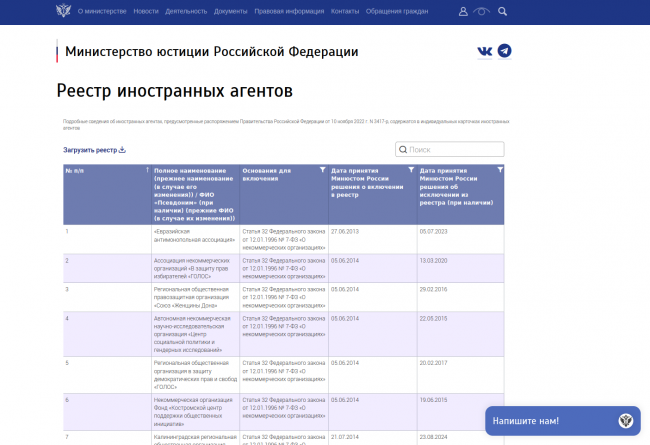The height and width of the screenshot is (445, 650).
Task: Click the Министерство юстиции Российской Федерации title
Action: point(211,51)
